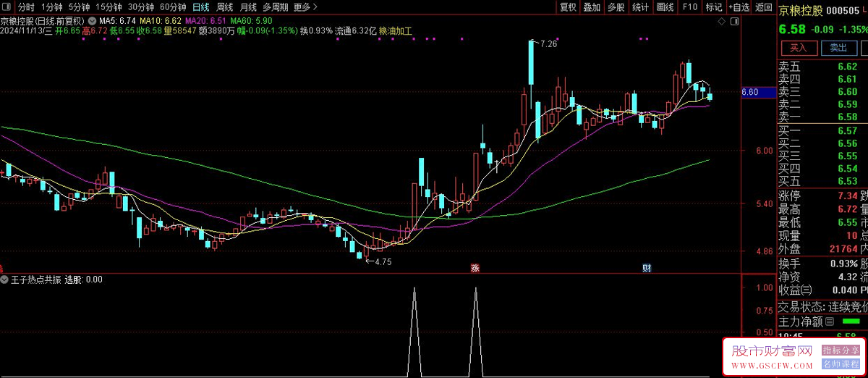
Task: Select the 15分钟 period
Action: click(109, 7)
